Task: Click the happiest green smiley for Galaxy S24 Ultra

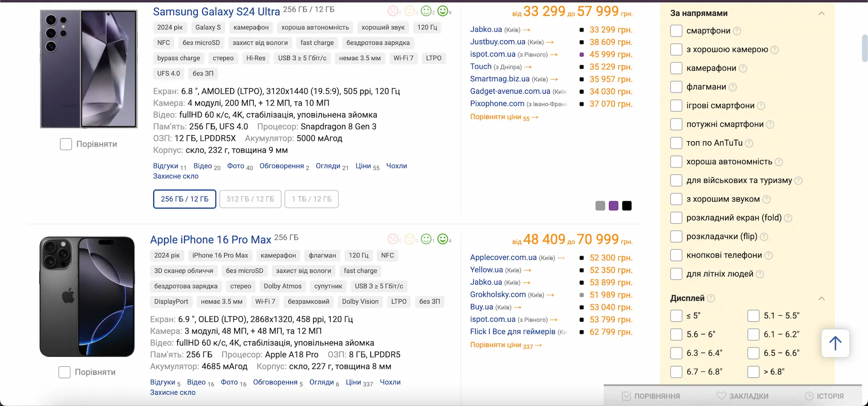Action: point(443,10)
